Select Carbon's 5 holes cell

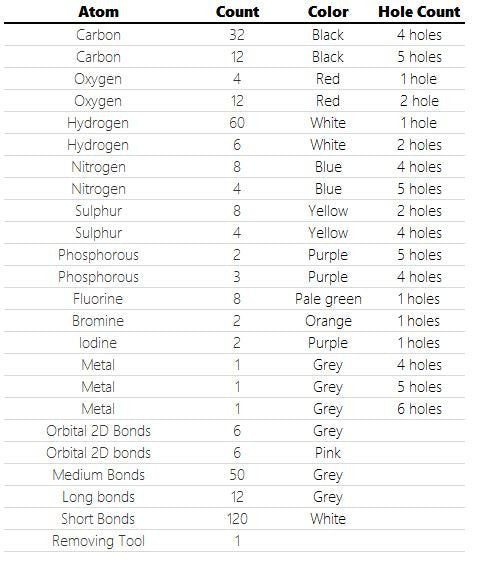pyautogui.click(x=419, y=57)
